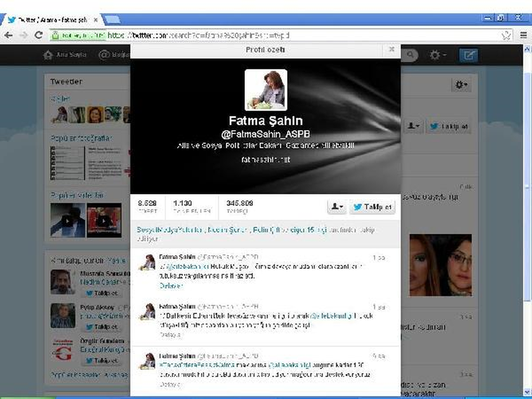This screenshot has height=399, width=532.
Task: Click the browser back arrow
Action: click(x=8, y=35)
